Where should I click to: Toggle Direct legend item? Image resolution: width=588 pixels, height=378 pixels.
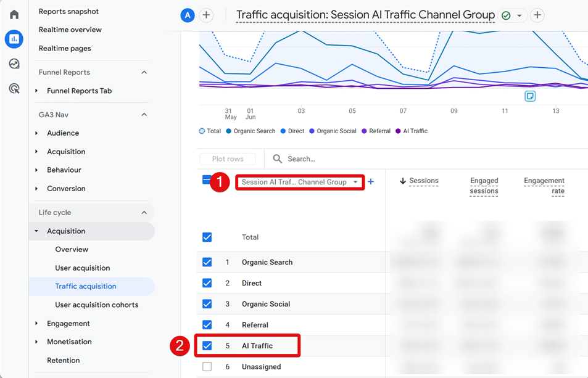(x=292, y=131)
